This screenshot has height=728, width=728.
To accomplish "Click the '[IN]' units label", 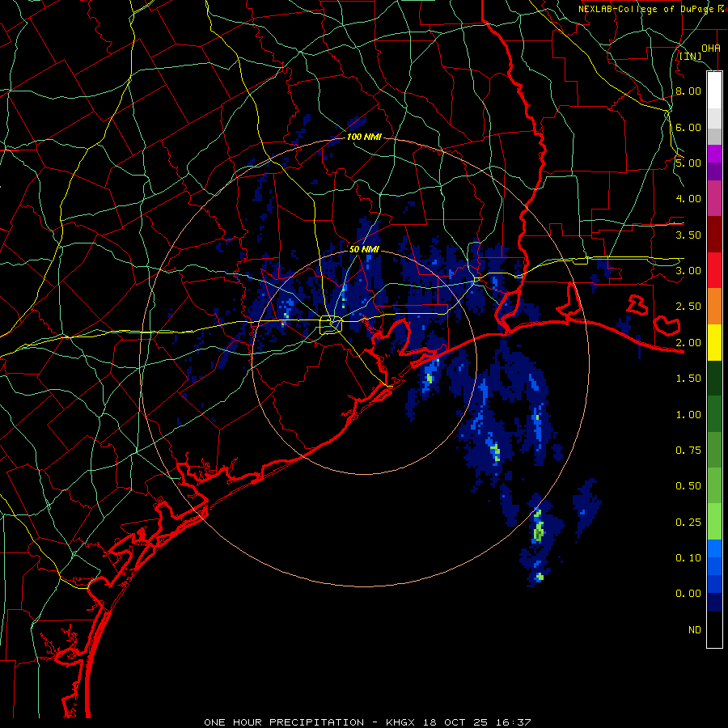I will pyautogui.click(x=691, y=57).
